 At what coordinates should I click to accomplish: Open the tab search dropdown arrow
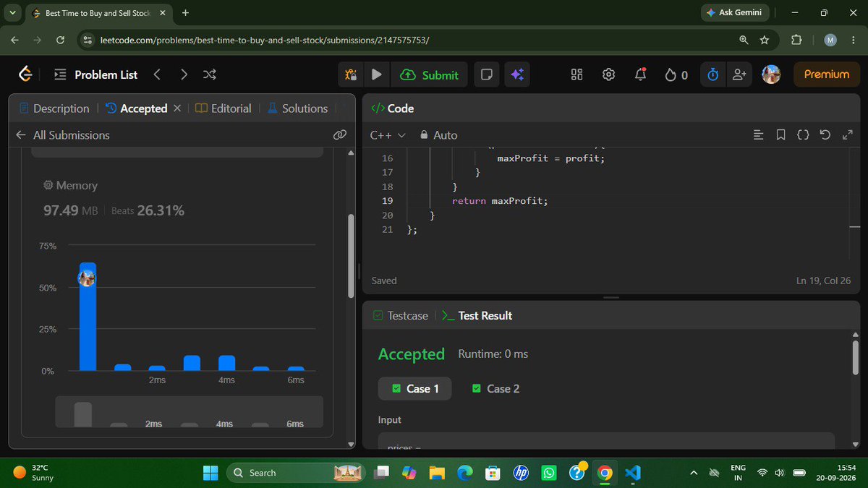[x=13, y=13]
